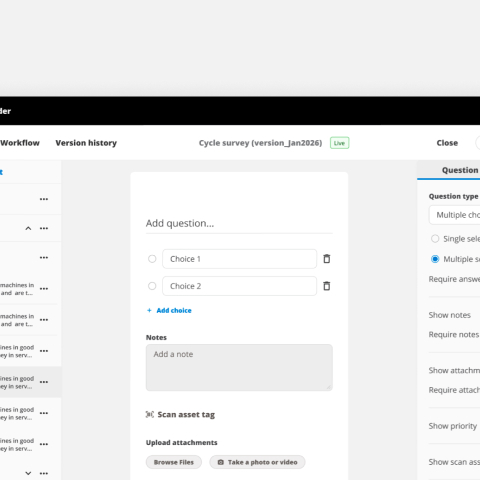Screen dimensions: 480x480
Task: Click the Scan asset tag label
Action: tap(186, 414)
